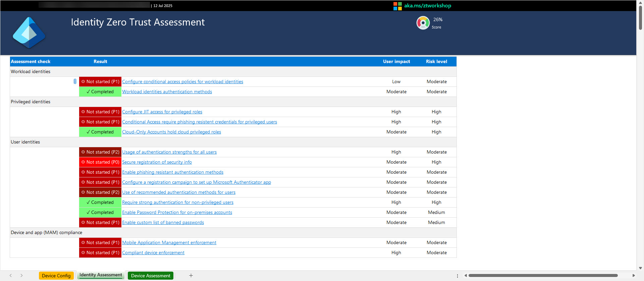Open Require strong authentication for non-privileged users

point(178,202)
